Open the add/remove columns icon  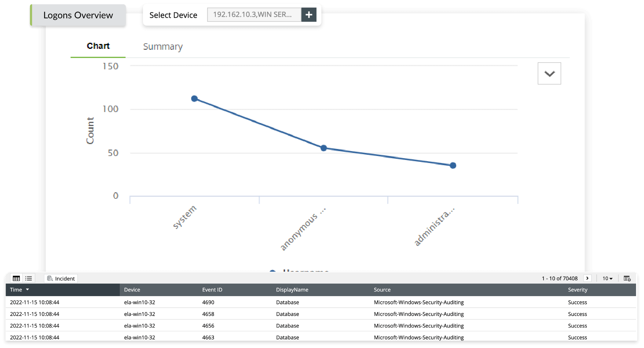pyautogui.click(x=627, y=278)
